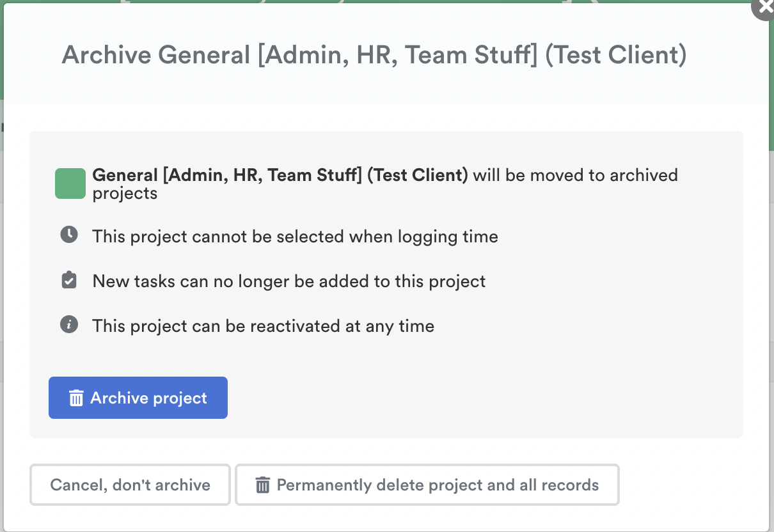Click the Archive project button

pos(138,398)
